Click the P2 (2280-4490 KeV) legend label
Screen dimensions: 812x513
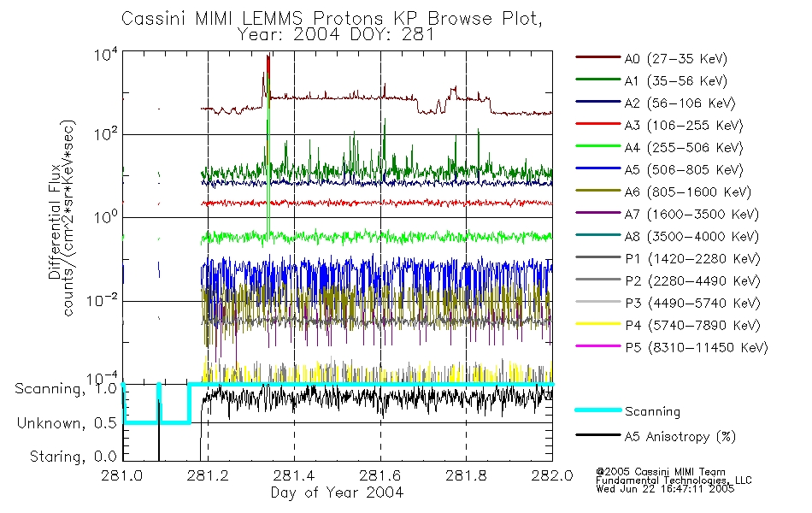pos(692,281)
